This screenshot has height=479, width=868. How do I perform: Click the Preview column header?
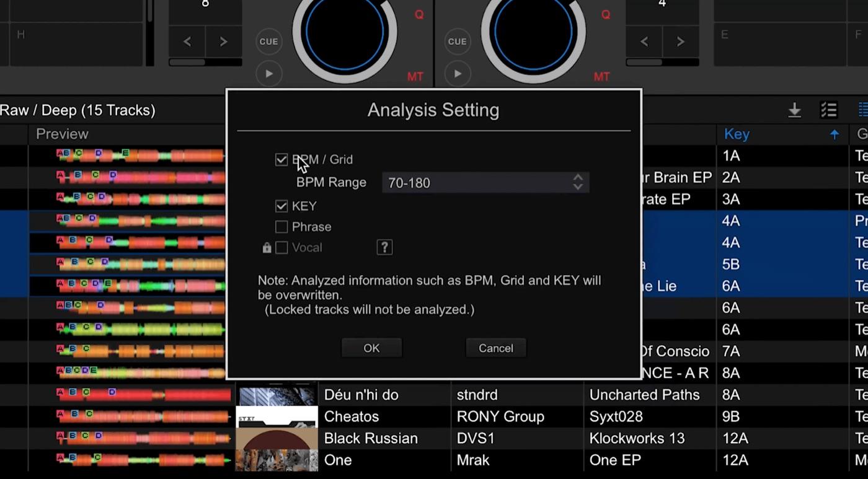(x=62, y=134)
